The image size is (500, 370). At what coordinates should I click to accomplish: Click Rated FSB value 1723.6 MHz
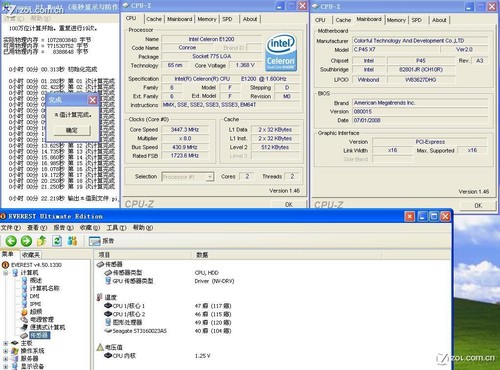185,156
